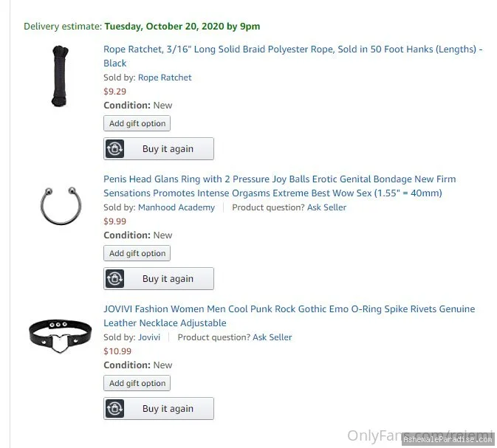Open the metal ring product thumbnail

click(x=61, y=206)
